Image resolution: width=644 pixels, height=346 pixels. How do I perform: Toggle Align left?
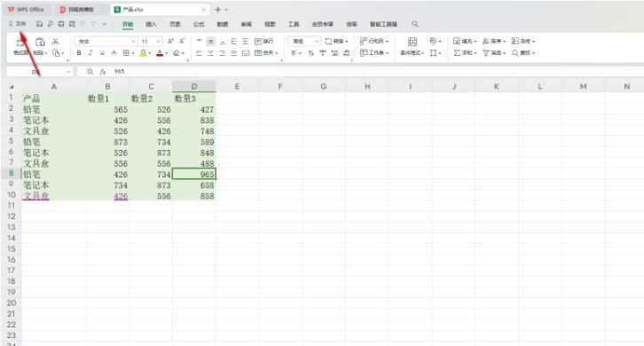pos(200,53)
